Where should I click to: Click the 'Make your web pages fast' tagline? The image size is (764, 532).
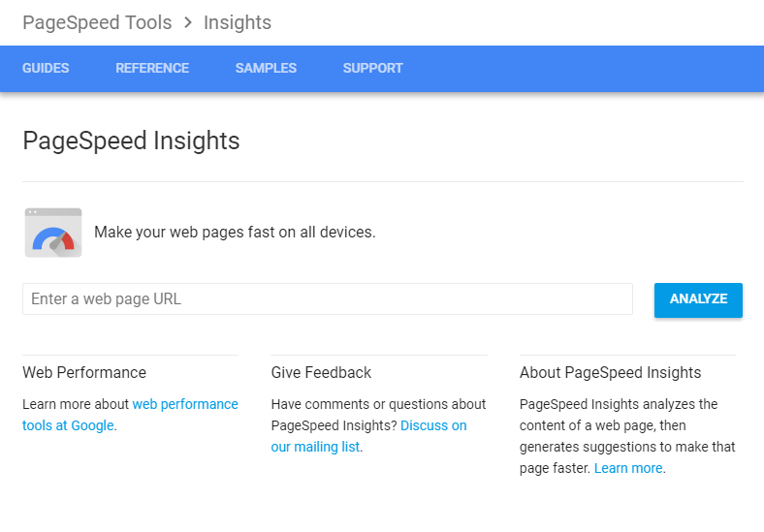coord(235,232)
